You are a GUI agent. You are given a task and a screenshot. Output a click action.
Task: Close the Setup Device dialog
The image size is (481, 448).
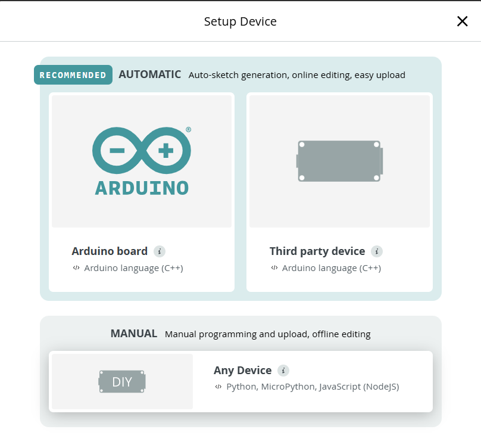(x=462, y=21)
